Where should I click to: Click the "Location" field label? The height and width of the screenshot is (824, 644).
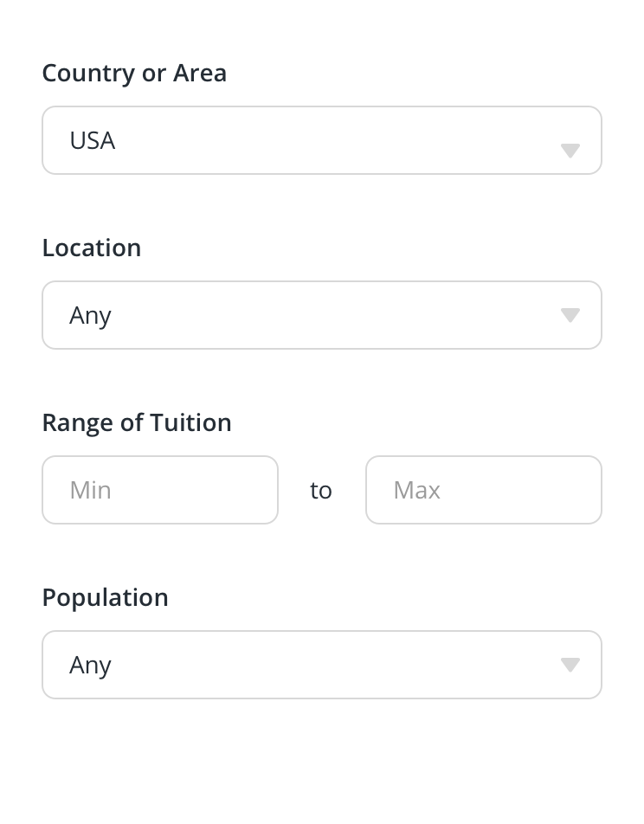click(92, 248)
